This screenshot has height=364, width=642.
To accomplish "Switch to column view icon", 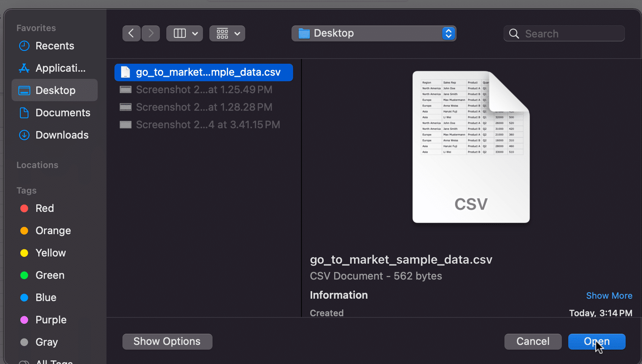I will point(180,33).
